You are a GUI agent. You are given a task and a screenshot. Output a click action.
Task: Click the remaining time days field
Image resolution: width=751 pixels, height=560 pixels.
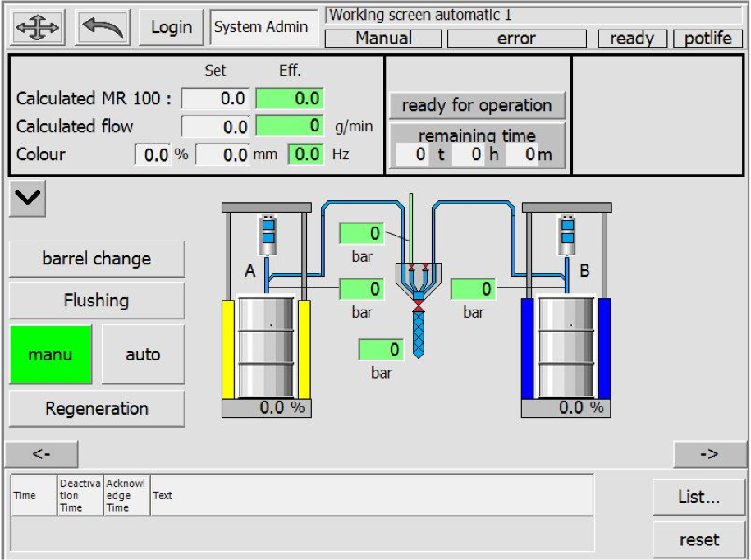pos(413,154)
